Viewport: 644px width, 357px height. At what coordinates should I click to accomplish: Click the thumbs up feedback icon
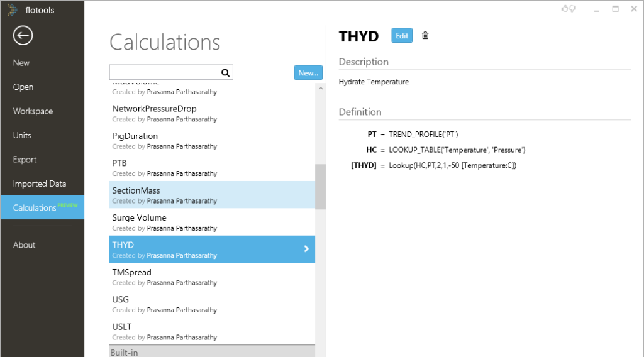click(565, 9)
